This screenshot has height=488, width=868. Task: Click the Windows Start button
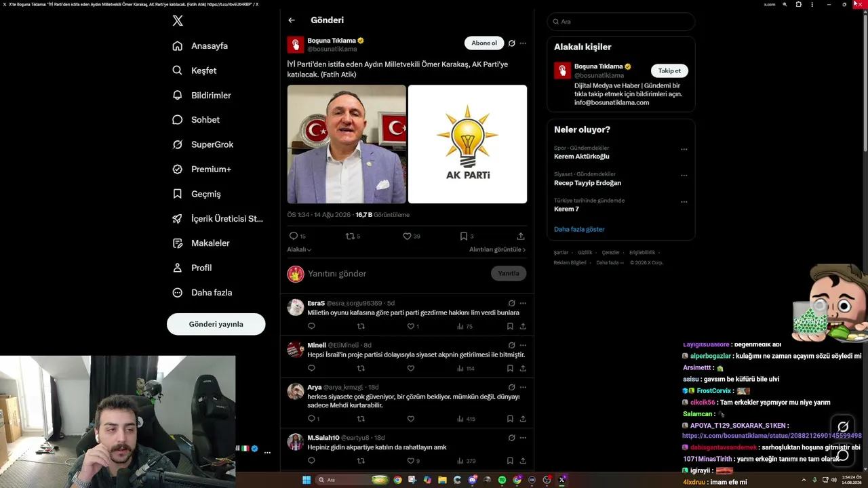pos(306,480)
